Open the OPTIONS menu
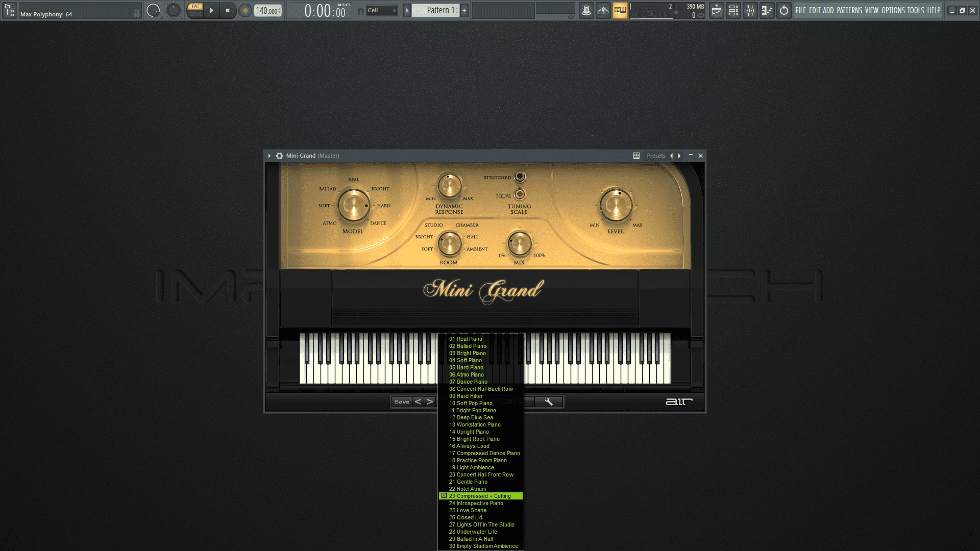Screen dimensions: 980x551 [893, 10]
